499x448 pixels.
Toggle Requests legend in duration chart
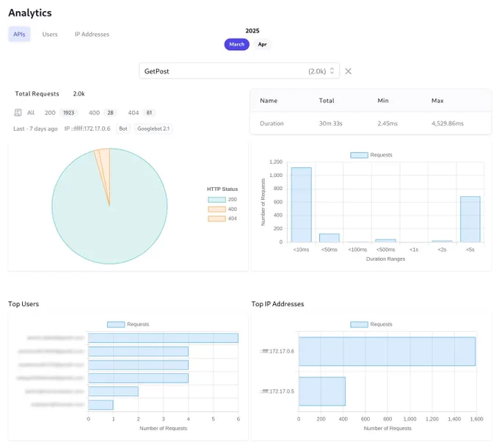click(359, 155)
